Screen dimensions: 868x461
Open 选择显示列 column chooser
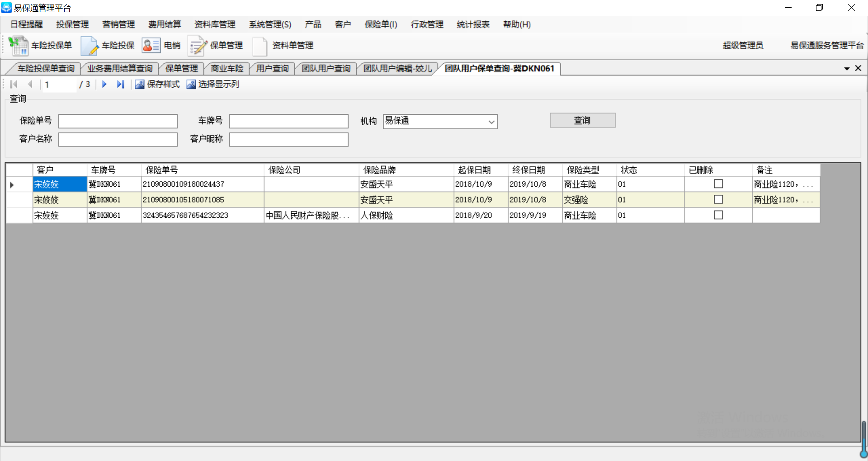point(191,85)
